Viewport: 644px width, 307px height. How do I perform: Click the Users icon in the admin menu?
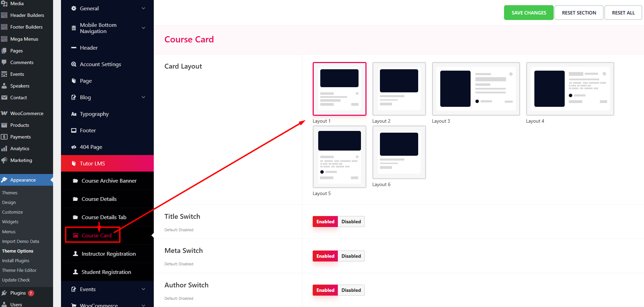[x=4, y=304]
